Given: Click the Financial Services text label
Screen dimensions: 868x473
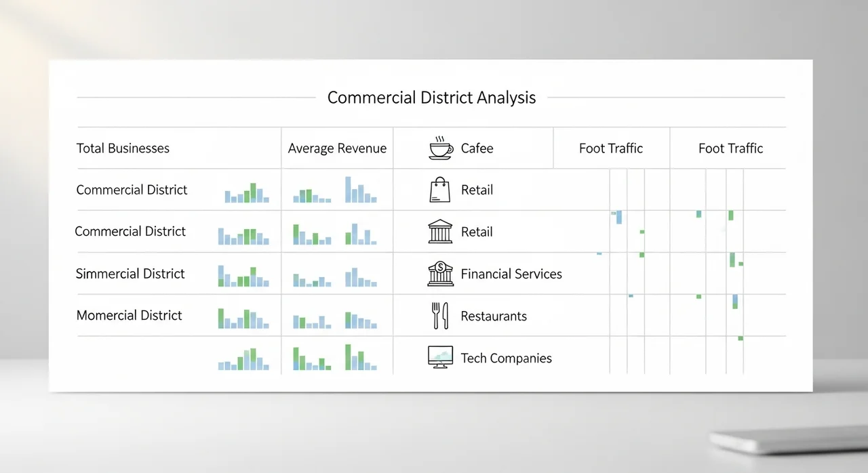Looking at the screenshot, I should [x=511, y=274].
